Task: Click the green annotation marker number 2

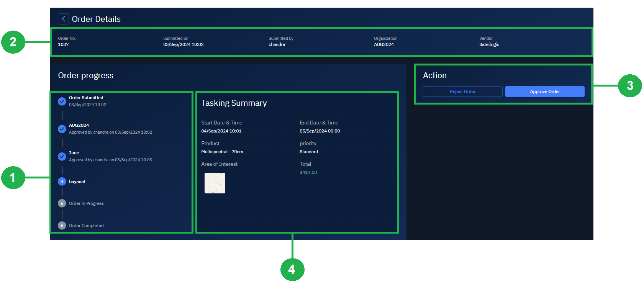Action: pos(13,42)
